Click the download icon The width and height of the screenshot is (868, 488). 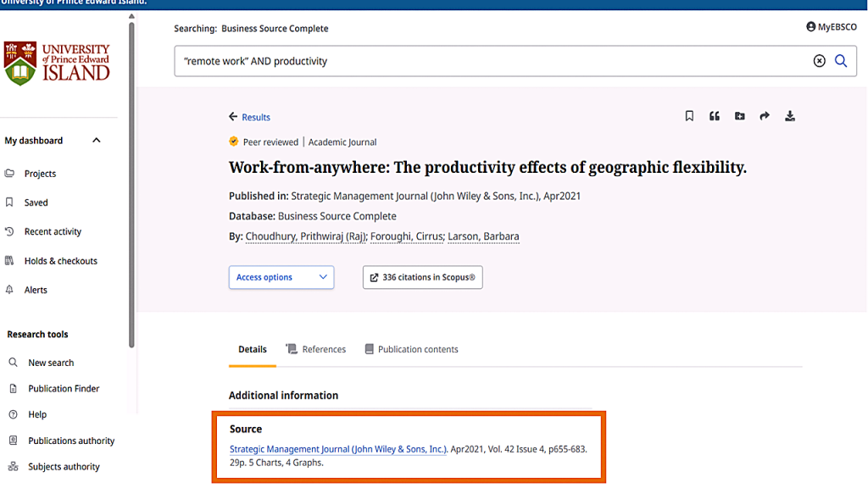coord(790,116)
